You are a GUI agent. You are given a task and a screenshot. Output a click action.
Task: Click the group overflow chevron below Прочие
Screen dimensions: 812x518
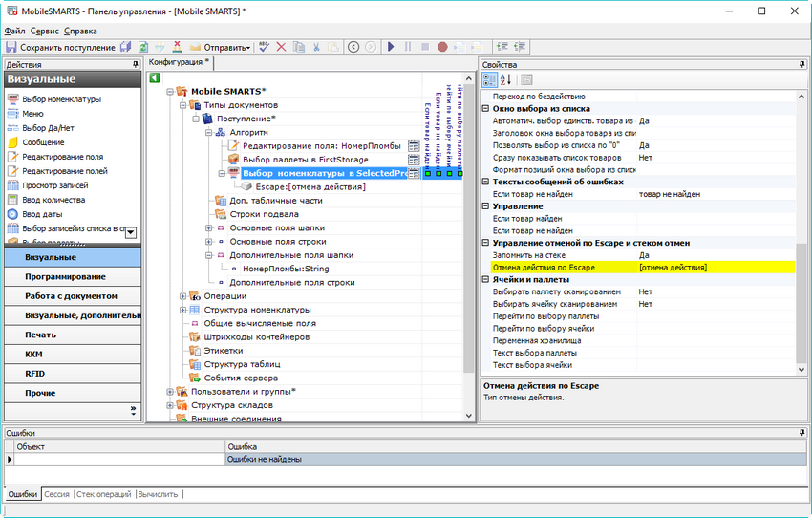click(x=133, y=411)
